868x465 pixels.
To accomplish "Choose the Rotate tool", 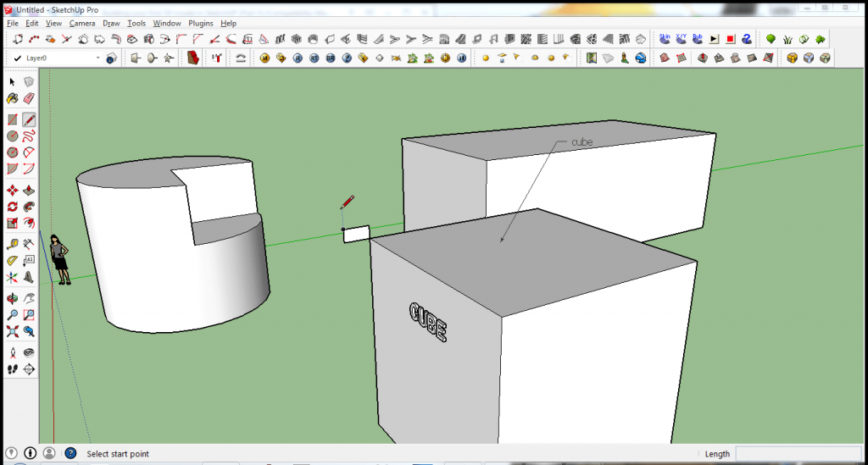I will pyautogui.click(x=12, y=207).
